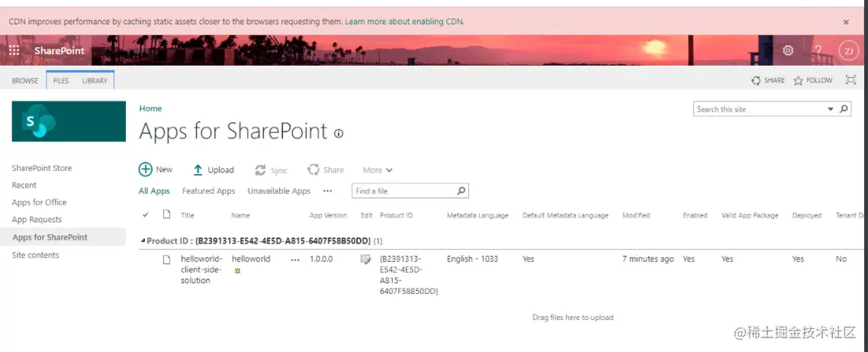Image resolution: width=868 pixels, height=352 pixels.
Task: Sort by the Metadata Language column header
Action: tap(477, 215)
